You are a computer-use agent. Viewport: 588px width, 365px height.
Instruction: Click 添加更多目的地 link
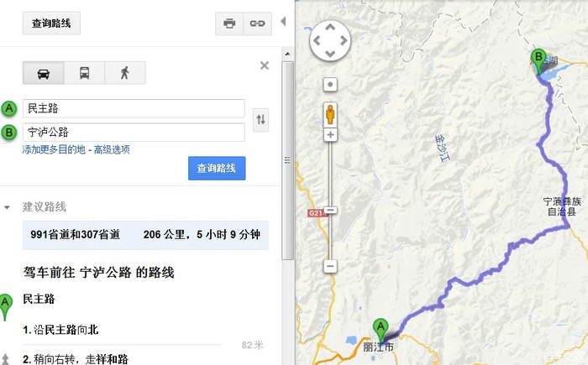(x=54, y=150)
